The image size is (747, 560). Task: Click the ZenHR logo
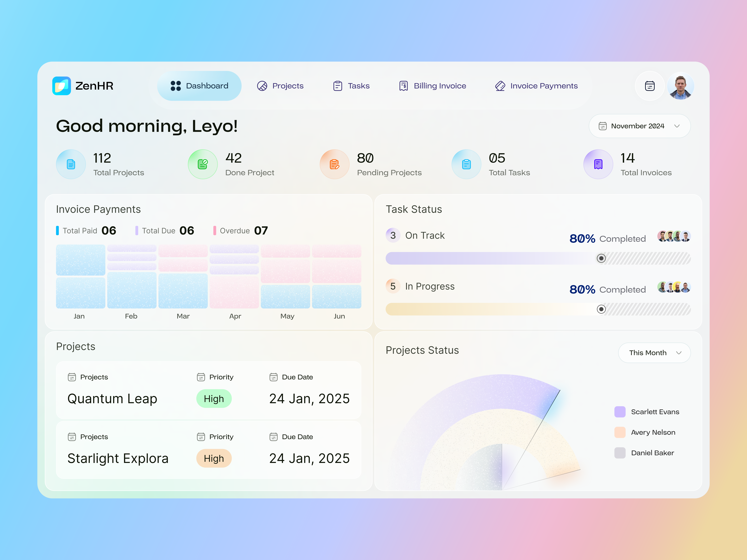point(61,86)
